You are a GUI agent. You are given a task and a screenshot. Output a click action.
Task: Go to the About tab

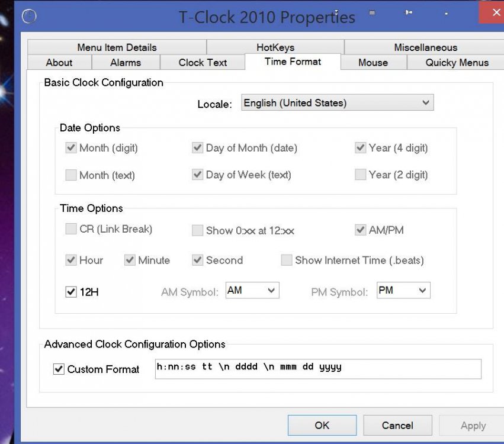pyautogui.click(x=59, y=62)
